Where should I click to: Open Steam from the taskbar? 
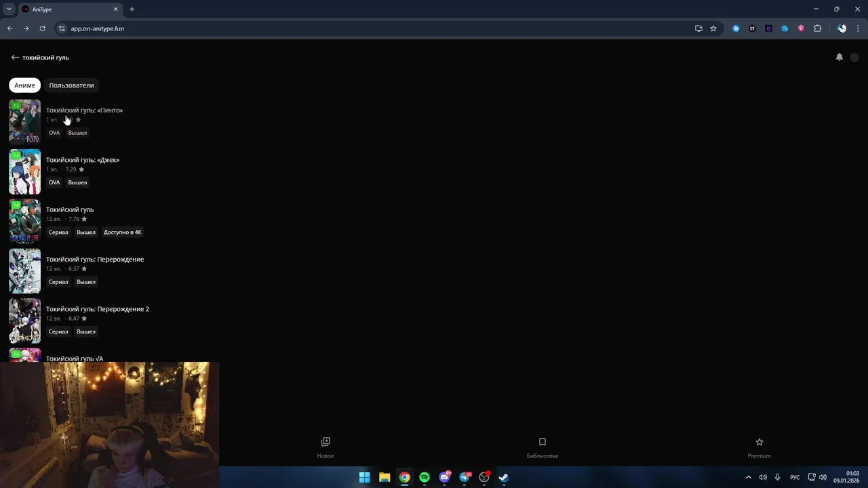[x=504, y=477]
